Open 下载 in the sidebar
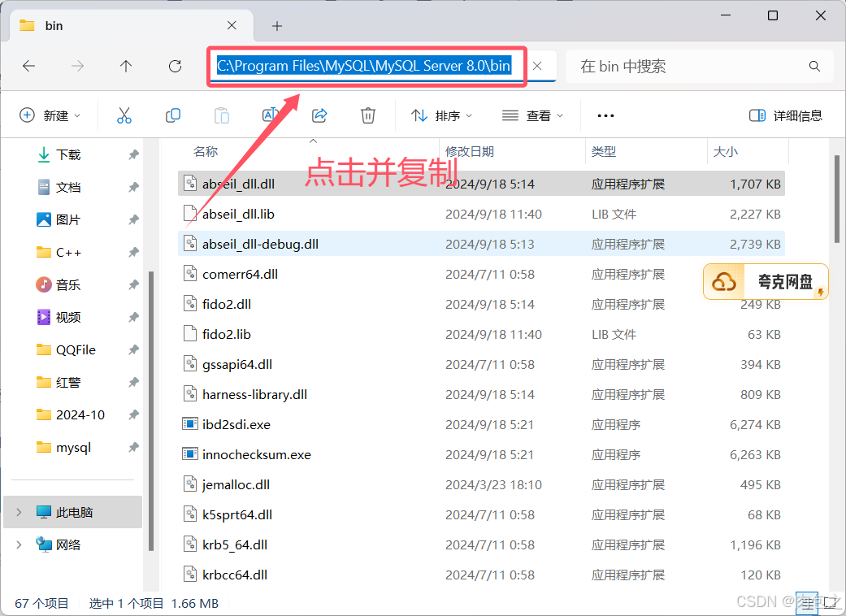 point(68,154)
